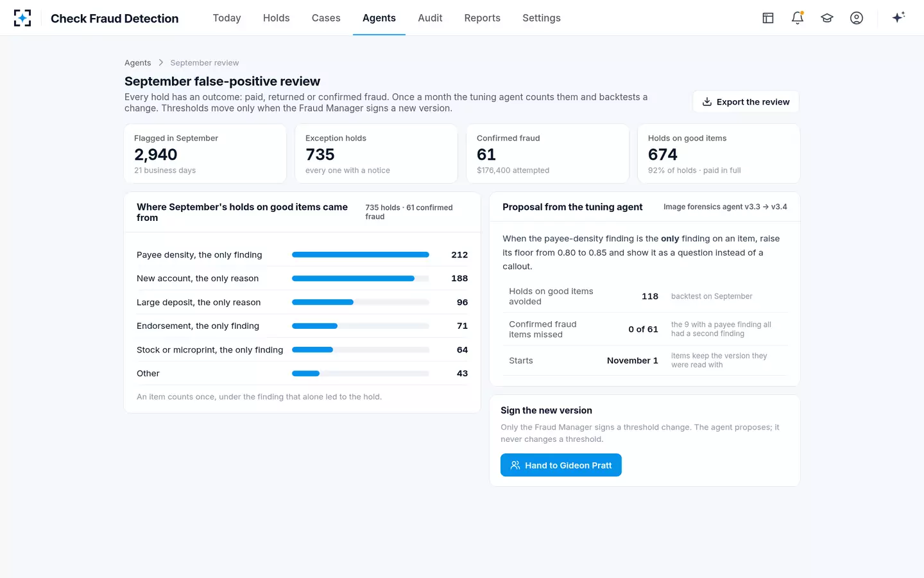924x578 pixels.
Task: Click 'items keep the version they were read with'
Action: 719,360
